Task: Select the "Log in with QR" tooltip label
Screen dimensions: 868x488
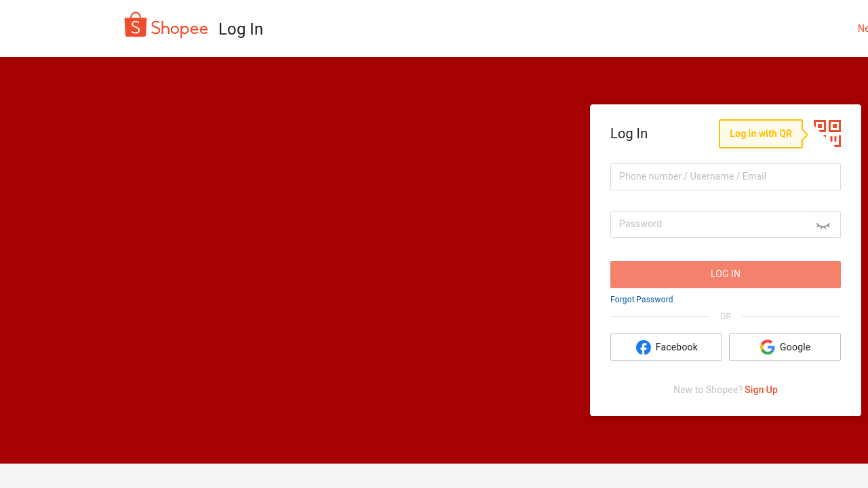Action: click(761, 134)
